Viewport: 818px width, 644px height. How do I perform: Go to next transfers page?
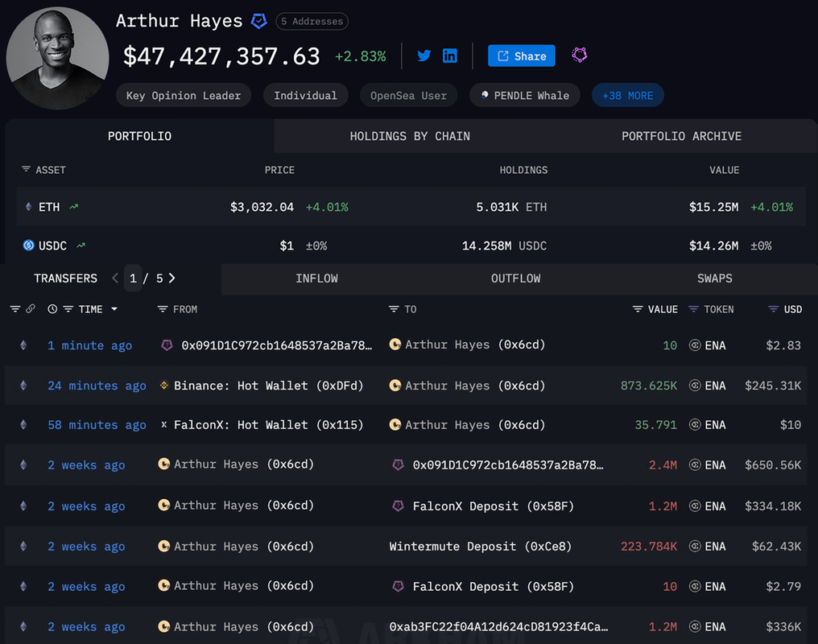pos(172,278)
